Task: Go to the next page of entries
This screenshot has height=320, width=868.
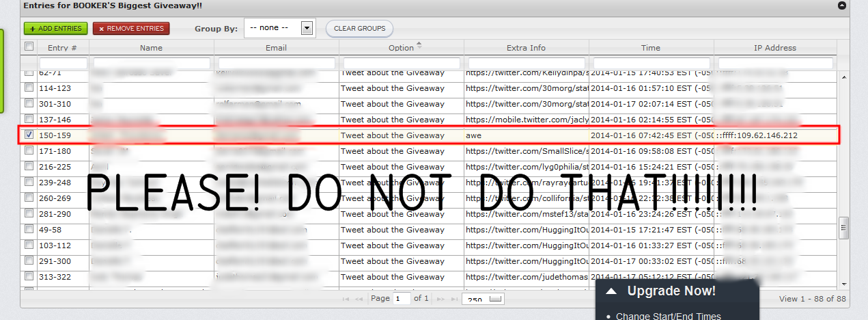Action: tap(440, 299)
